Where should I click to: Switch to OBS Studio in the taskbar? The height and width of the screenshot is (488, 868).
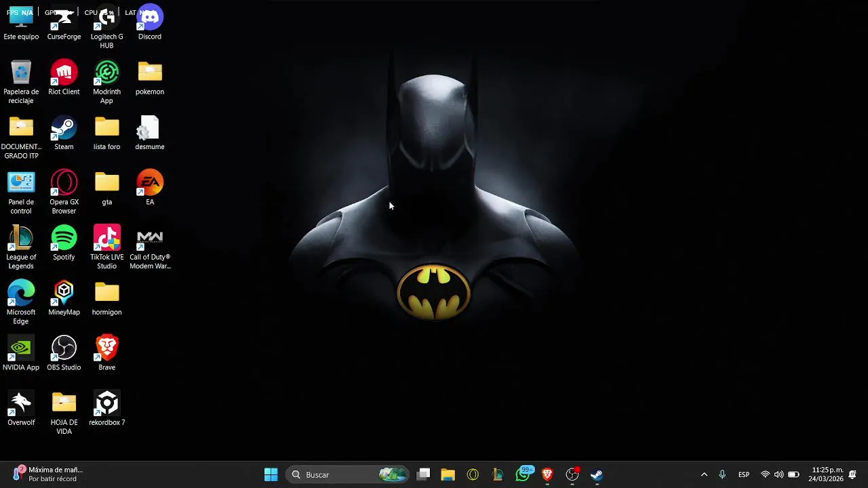(x=572, y=474)
